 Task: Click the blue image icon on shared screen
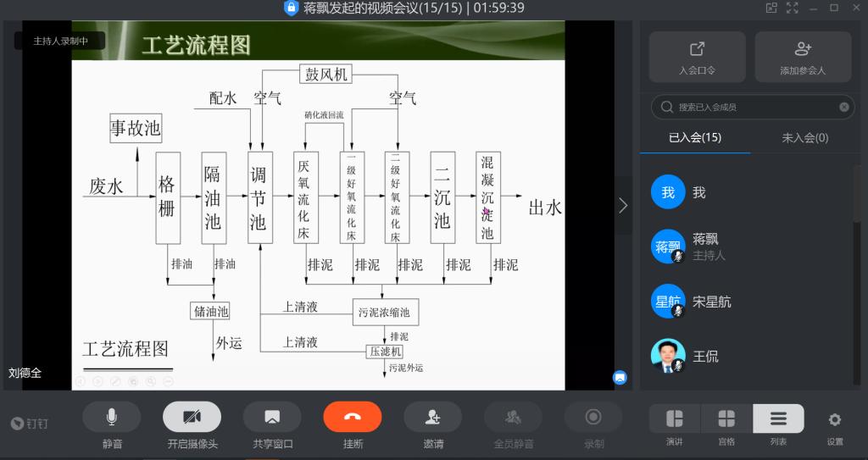(620, 377)
